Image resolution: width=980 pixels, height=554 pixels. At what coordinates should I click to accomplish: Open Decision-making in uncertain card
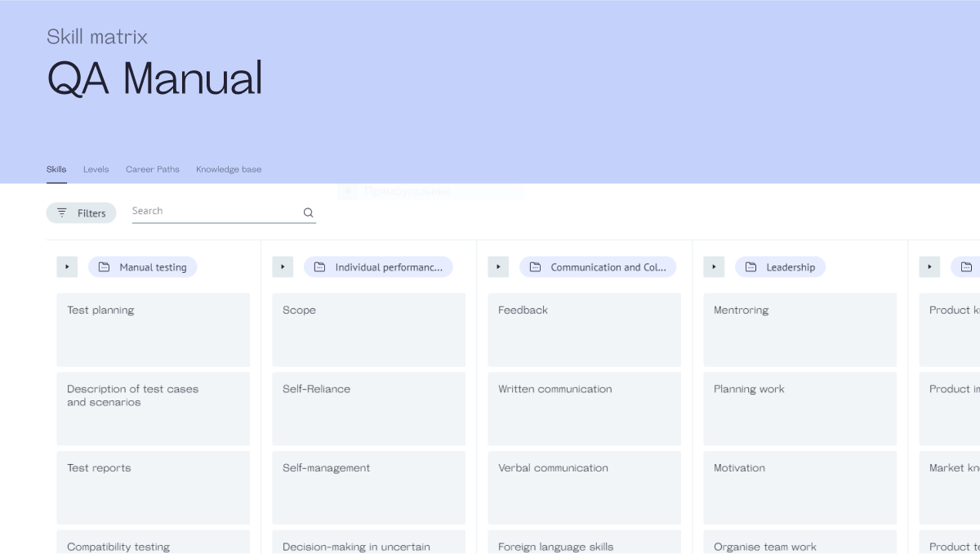[x=368, y=543]
